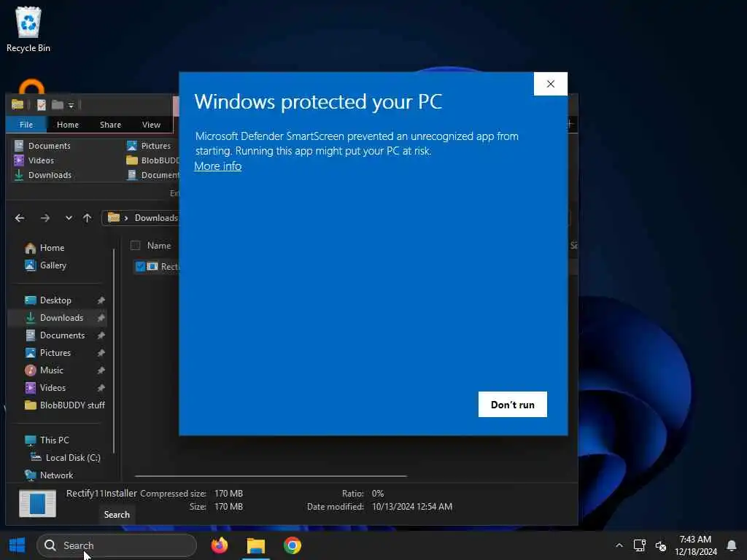Close the SmartScreen dialog
Viewport: 747px width, 560px height.
pyautogui.click(x=550, y=84)
